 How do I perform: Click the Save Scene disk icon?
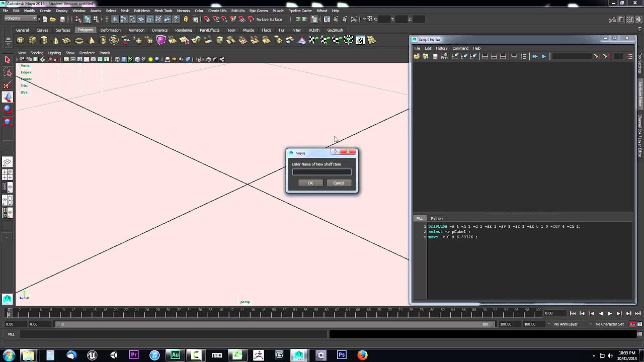point(62,19)
